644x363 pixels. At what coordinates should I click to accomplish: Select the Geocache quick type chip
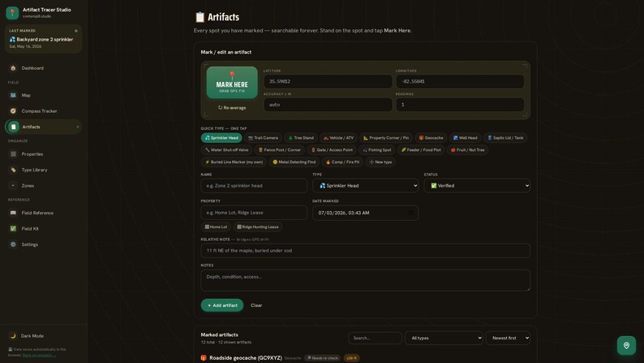tap(431, 138)
